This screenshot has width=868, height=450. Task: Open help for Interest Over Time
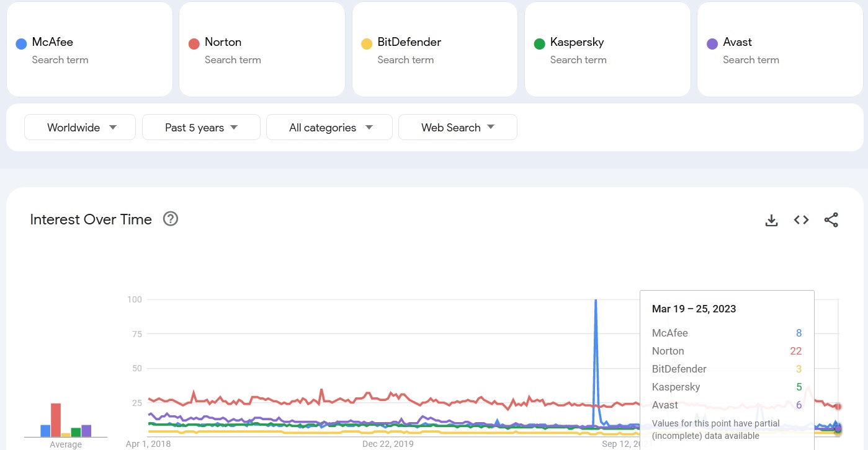171,219
